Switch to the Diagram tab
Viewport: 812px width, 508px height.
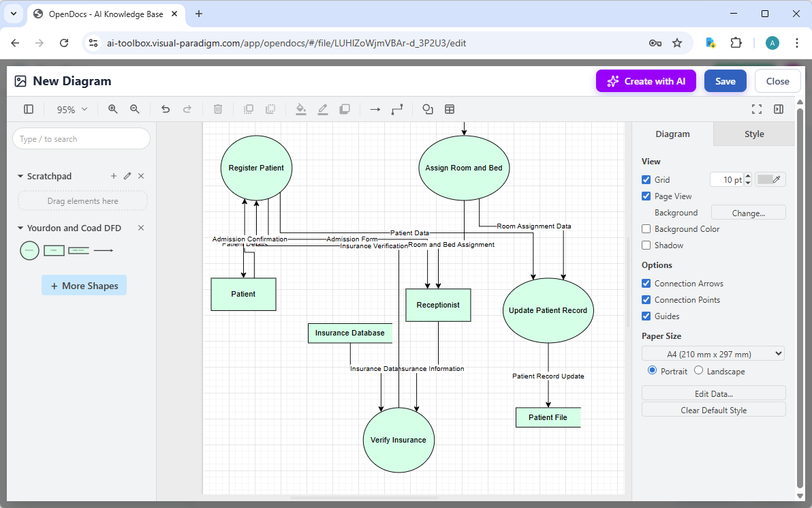[x=672, y=134]
